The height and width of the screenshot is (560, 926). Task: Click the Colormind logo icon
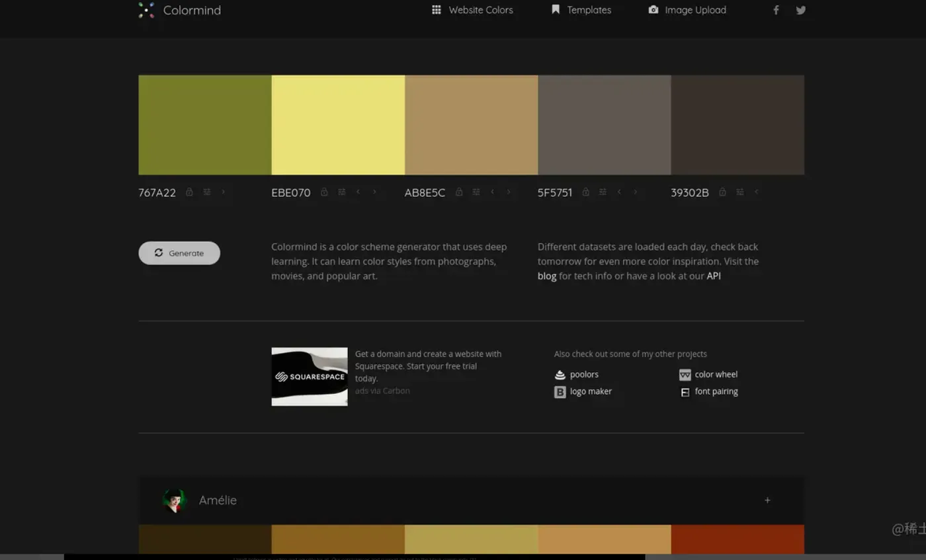pos(146,10)
